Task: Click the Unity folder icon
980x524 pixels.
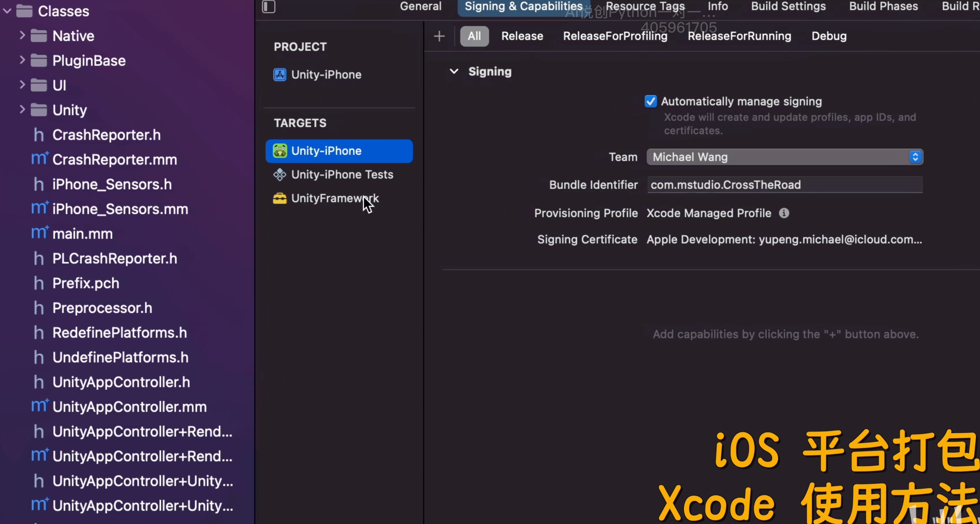Action: (39, 110)
